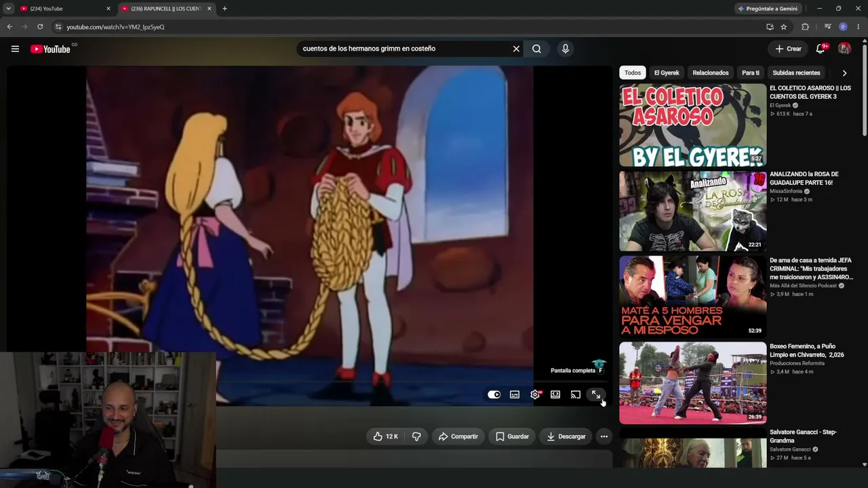Dislike this video
This screenshot has height=488, width=868.
[x=416, y=436]
